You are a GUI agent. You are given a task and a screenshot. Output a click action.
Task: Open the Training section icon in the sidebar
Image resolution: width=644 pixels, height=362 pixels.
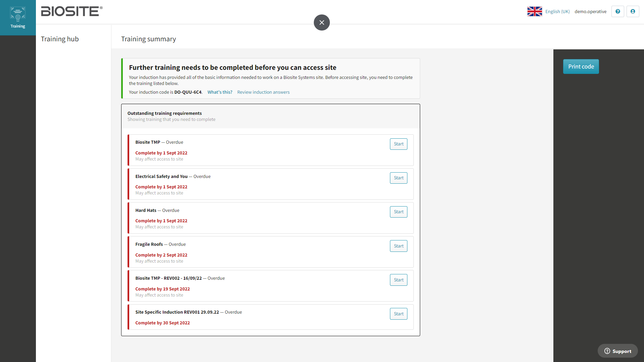pyautogui.click(x=18, y=17)
